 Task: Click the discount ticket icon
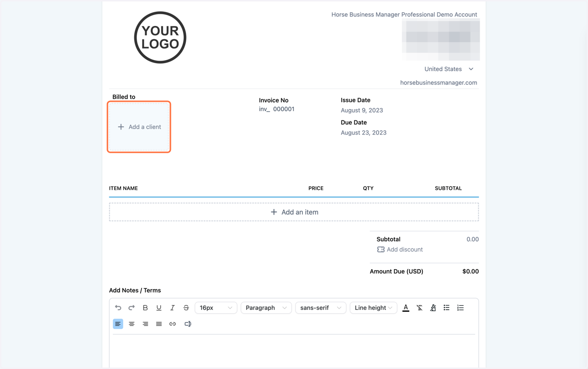point(381,250)
